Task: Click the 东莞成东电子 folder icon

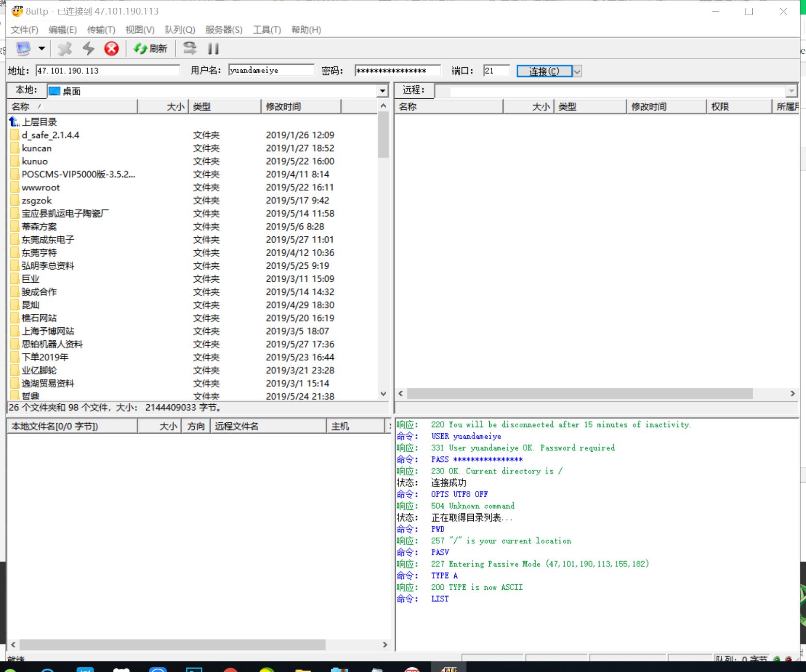Action: point(15,240)
